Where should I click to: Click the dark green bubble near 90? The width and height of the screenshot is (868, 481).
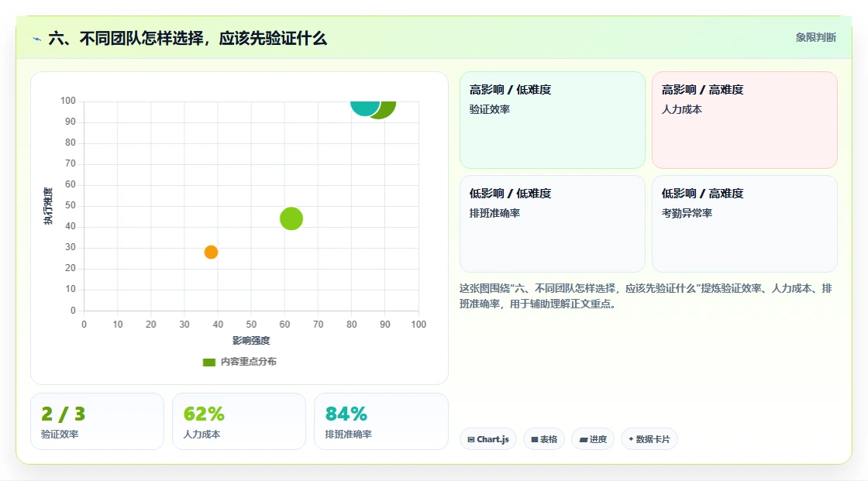387,109
